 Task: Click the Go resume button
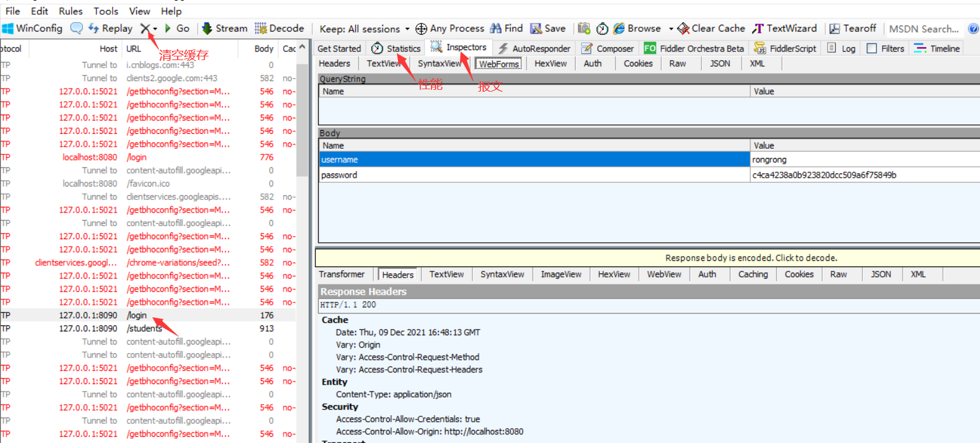pos(176,29)
